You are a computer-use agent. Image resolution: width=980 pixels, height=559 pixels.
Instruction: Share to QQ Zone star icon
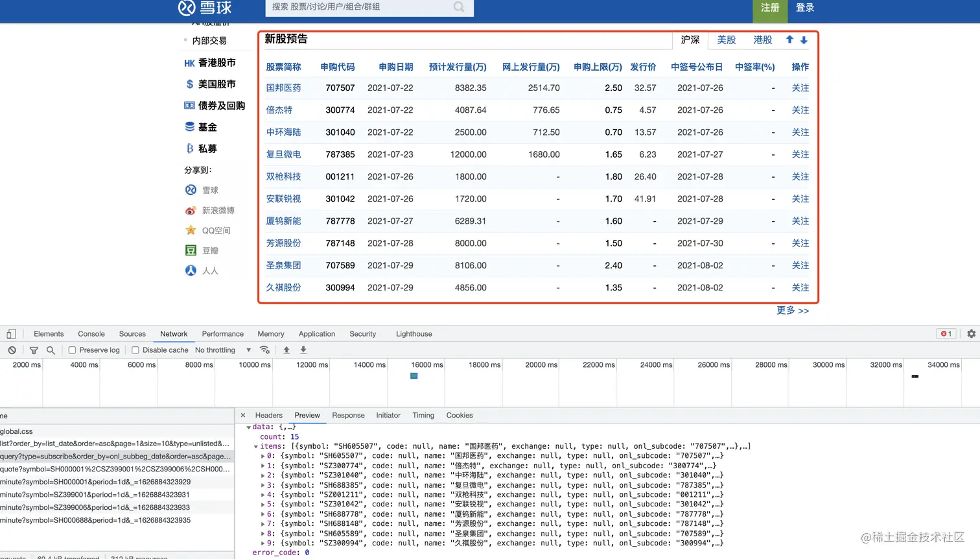[191, 230]
